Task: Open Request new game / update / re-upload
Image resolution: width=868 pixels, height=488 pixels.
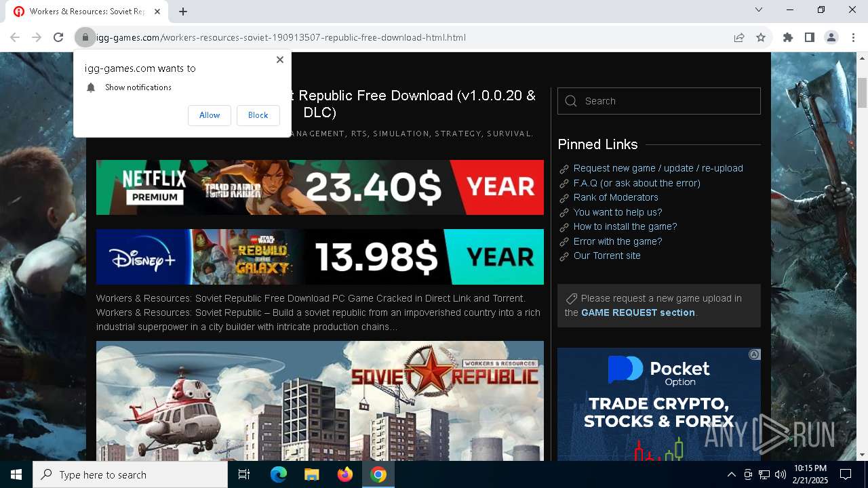Action: pyautogui.click(x=658, y=168)
